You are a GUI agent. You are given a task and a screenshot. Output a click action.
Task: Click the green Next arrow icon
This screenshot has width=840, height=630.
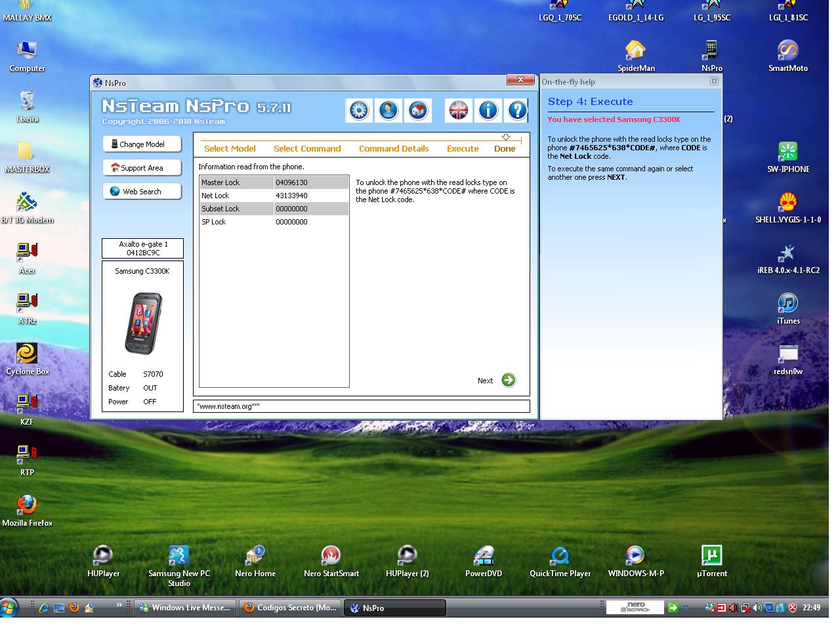click(x=509, y=380)
